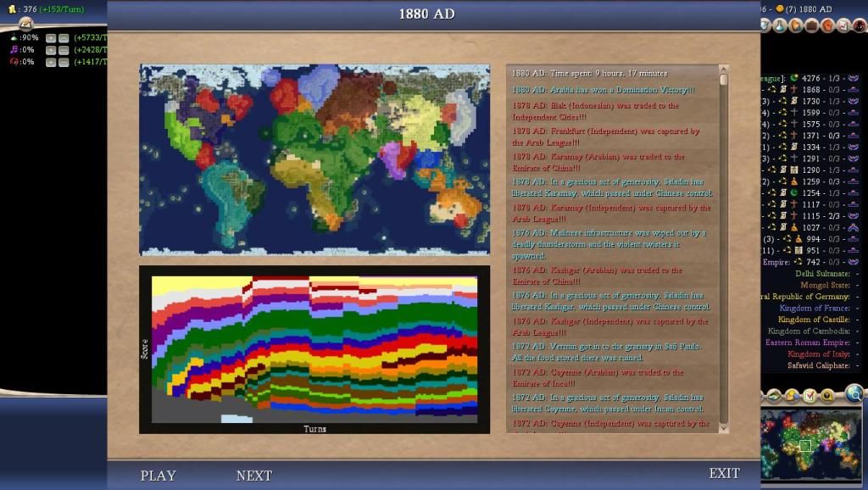Click NEXT to advance the replay
Screen dimensions: 868x490
tap(254, 476)
